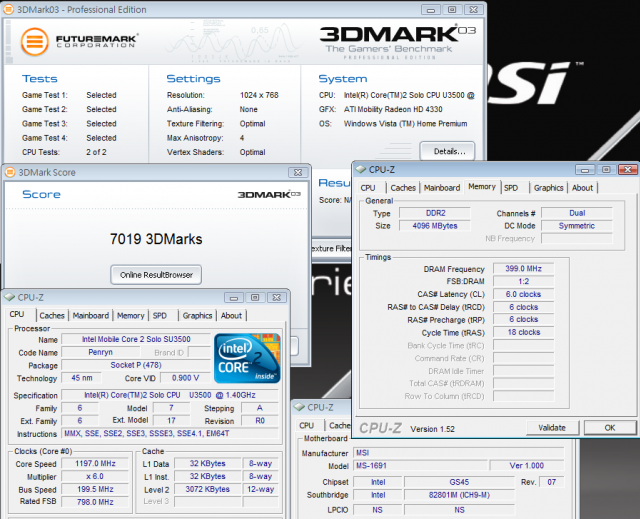Click OK in CPU-Z Memory window
Image resolution: width=640 pixels, height=519 pixels.
(610, 428)
